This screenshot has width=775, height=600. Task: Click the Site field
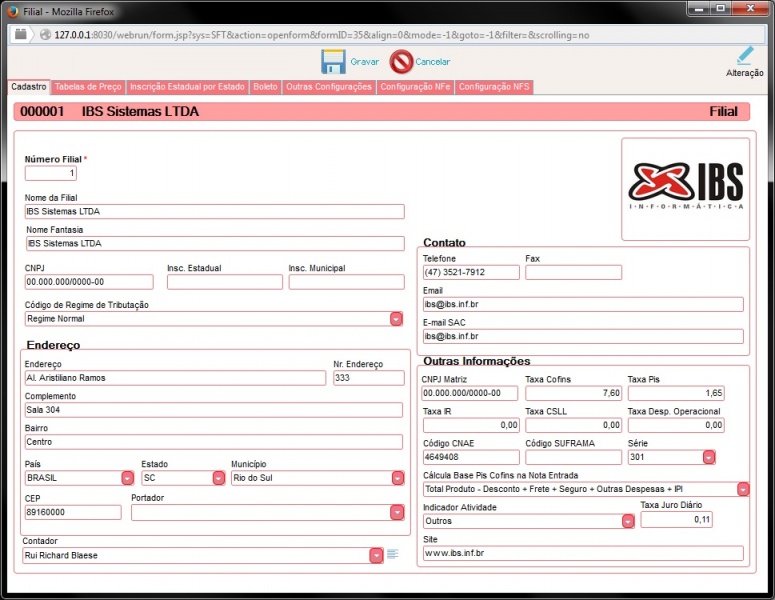[x=583, y=553]
